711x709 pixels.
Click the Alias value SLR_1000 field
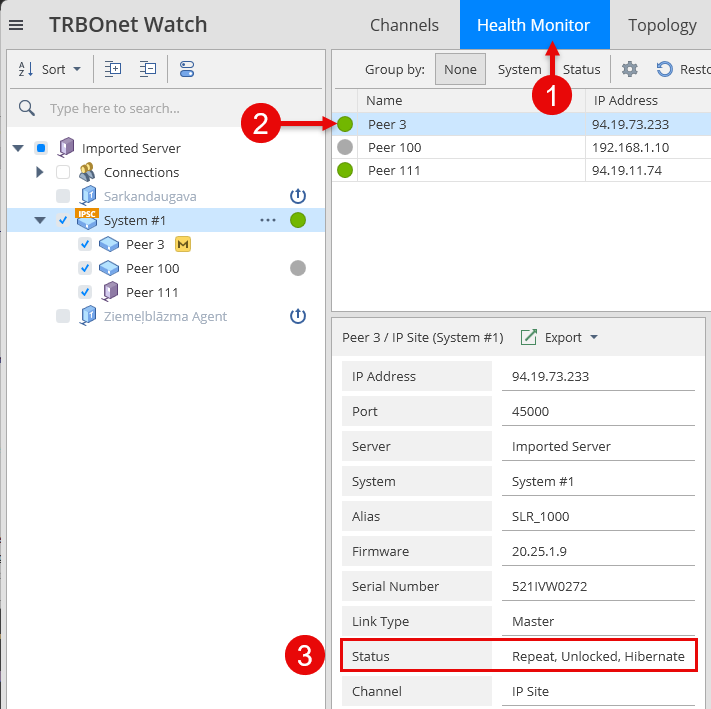pyautogui.click(x=598, y=516)
